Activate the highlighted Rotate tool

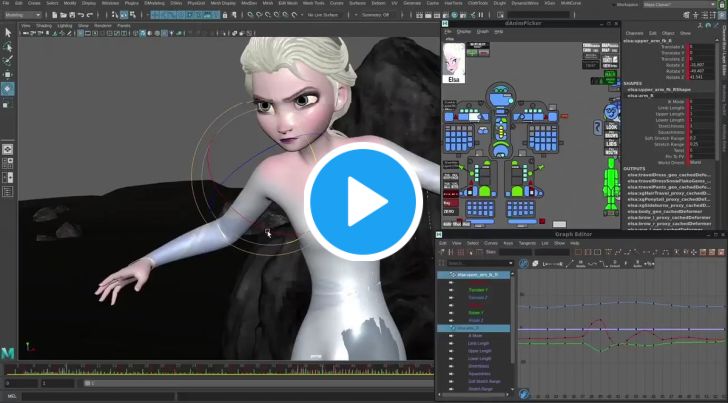[x=8, y=89]
